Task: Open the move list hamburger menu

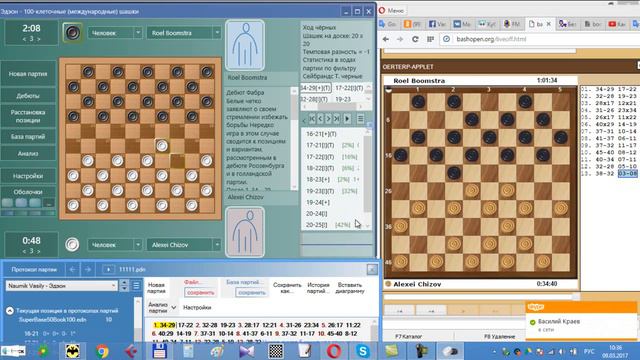Action: [x=360, y=119]
